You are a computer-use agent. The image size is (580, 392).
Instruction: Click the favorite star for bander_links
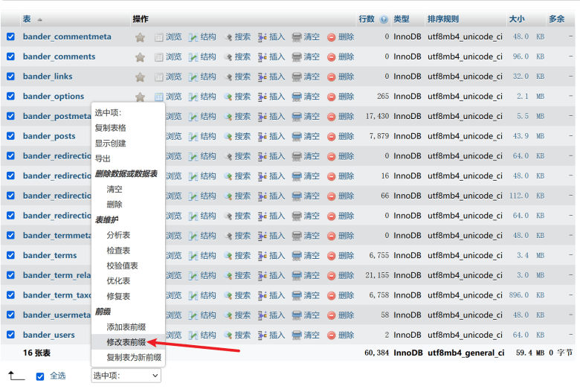(140, 77)
